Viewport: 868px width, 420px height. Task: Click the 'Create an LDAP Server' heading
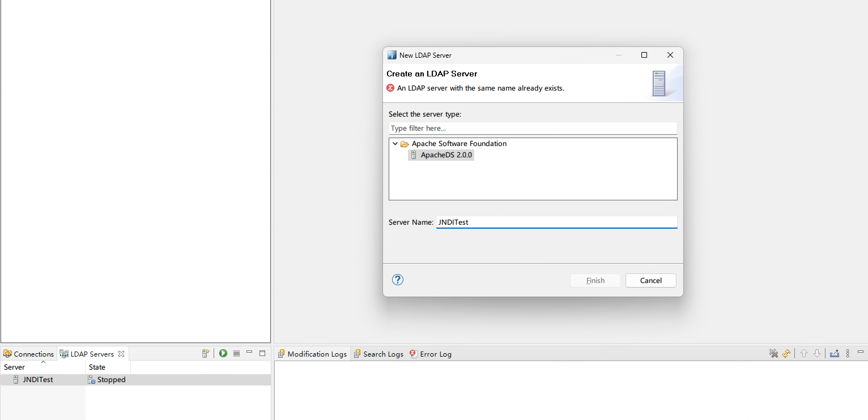click(432, 74)
